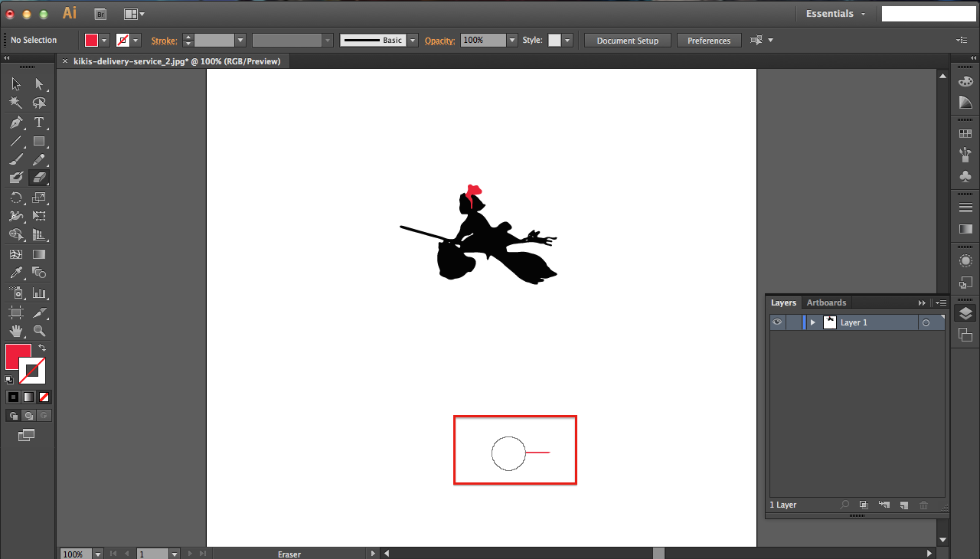Select the Paintbrush tool
This screenshot has height=559, width=980.
(16, 159)
